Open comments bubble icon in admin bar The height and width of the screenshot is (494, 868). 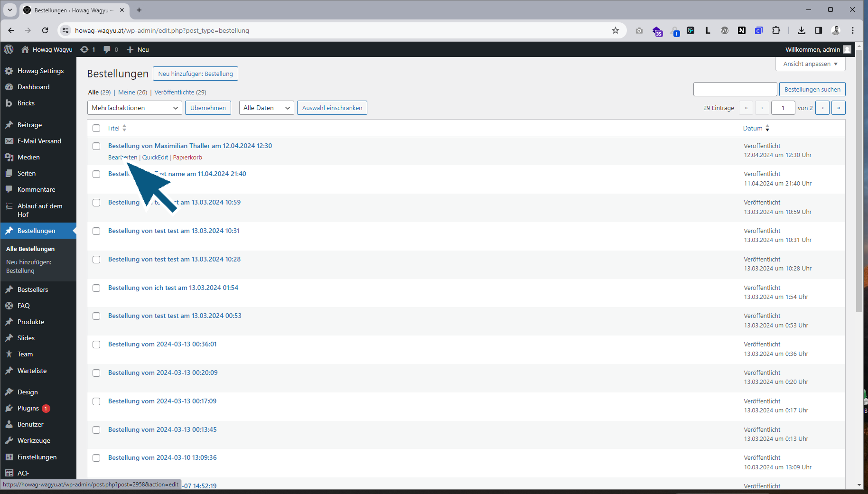coord(107,49)
